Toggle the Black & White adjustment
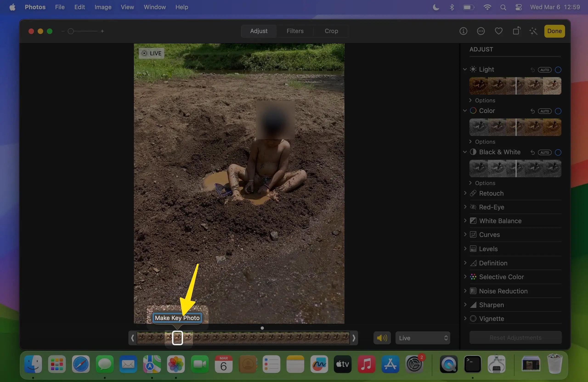This screenshot has height=382, width=588. [558, 152]
